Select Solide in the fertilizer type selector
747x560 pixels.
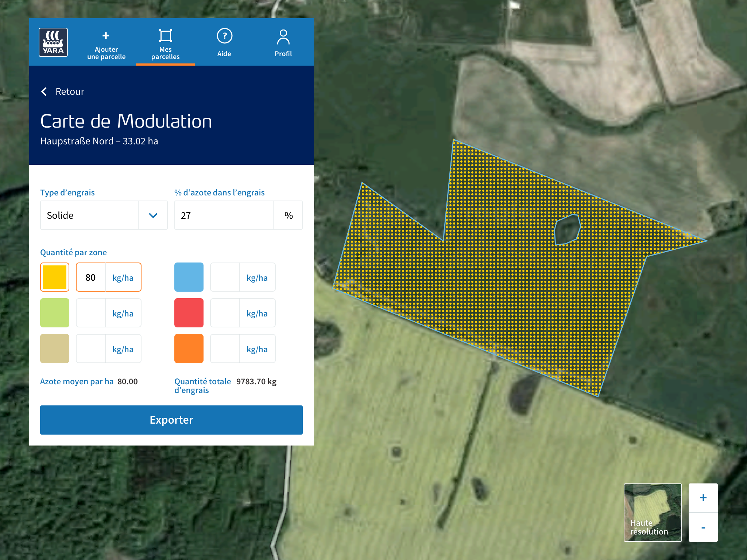[89, 215]
